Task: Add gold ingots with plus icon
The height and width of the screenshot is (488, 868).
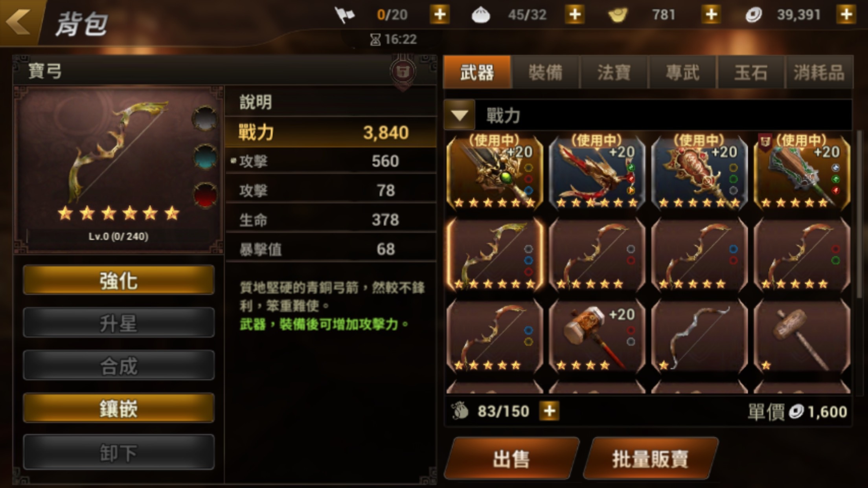Action: (711, 15)
